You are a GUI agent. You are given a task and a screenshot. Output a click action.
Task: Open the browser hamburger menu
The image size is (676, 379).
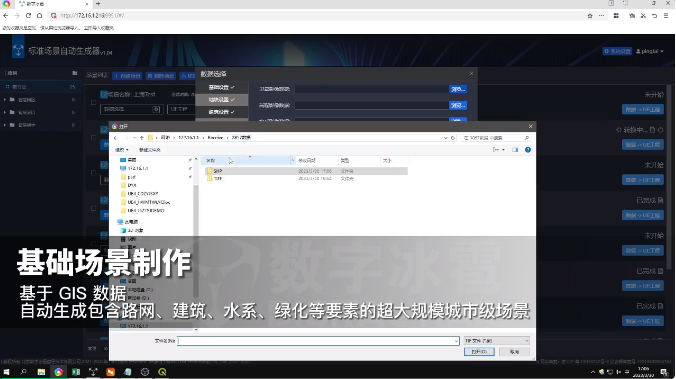[666, 16]
